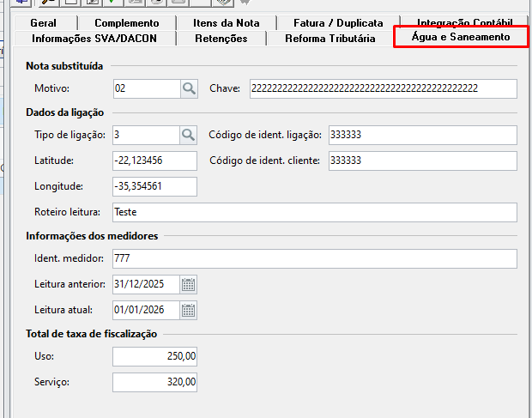The height and width of the screenshot is (418, 532).
Task: Click the Dados da ligação heading
Action: coord(65,112)
